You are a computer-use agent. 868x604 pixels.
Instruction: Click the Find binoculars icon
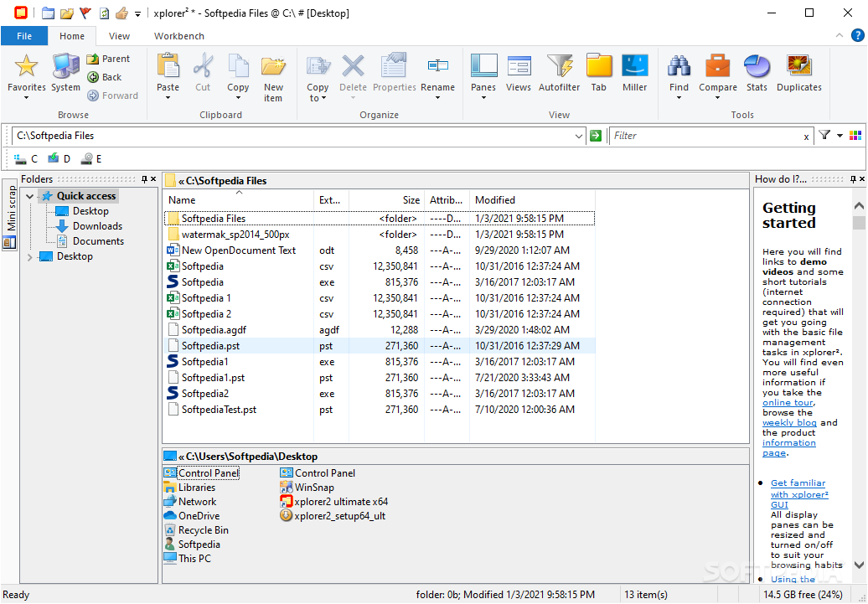tap(679, 65)
